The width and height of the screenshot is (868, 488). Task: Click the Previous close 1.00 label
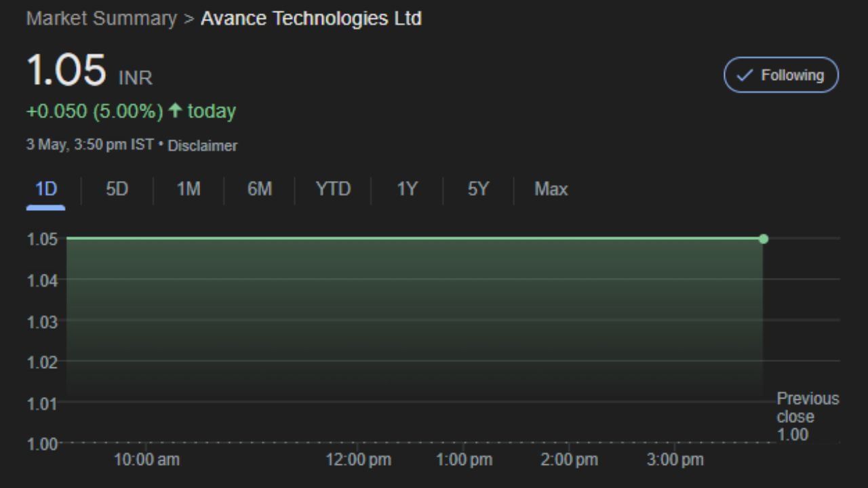(807, 416)
